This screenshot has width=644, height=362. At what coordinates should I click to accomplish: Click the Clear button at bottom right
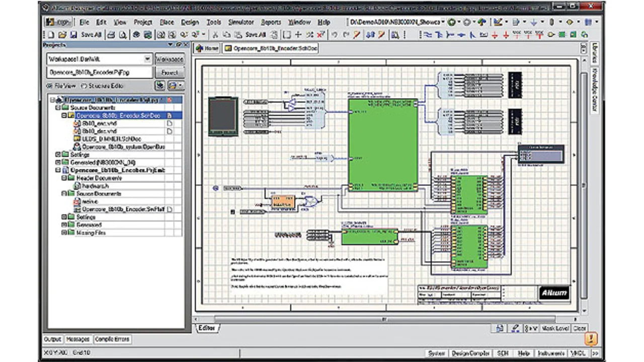579,328
